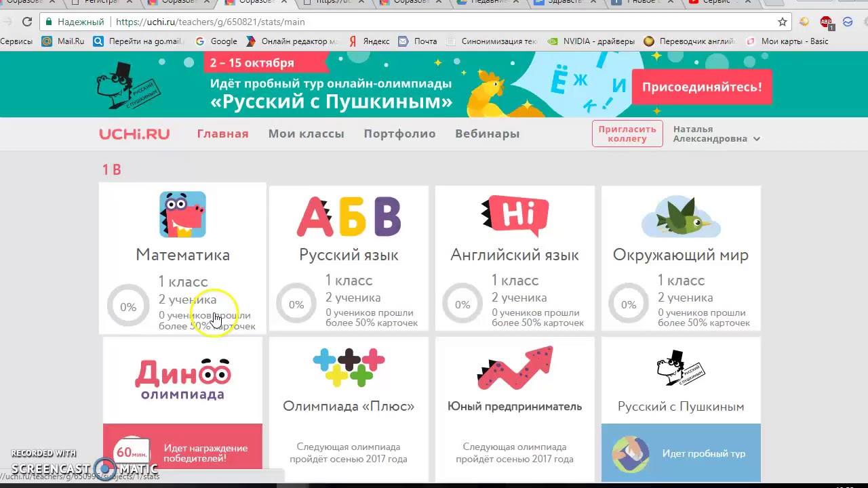Go to the Главная tab
Image resolution: width=868 pixels, height=488 pixels.
pyautogui.click(x=222, y=134)
